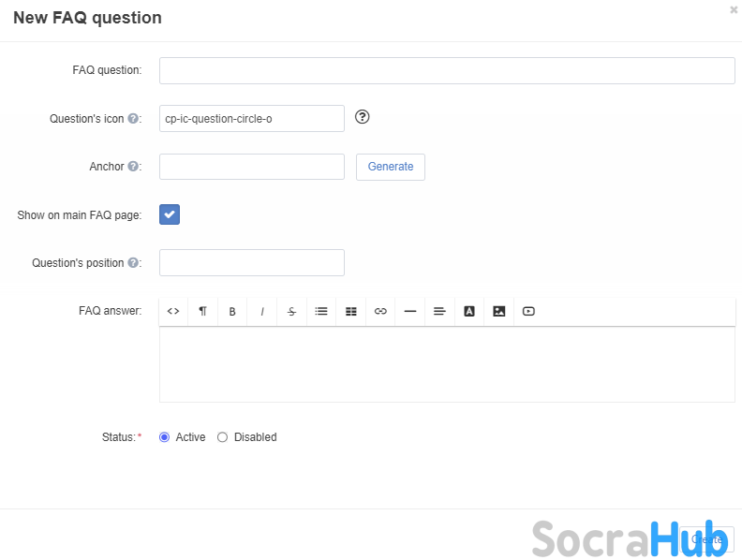The height and width of the screenshot is (560, 742).
Task: Apply italic formatting in answer editor
Action: coord(262,312)
